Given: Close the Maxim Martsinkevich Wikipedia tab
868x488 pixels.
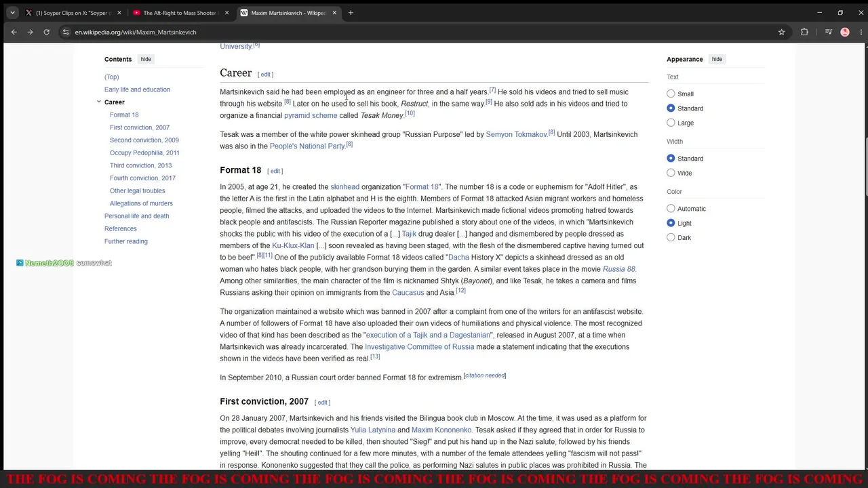Looking at the screenshot, I should 334,13.
